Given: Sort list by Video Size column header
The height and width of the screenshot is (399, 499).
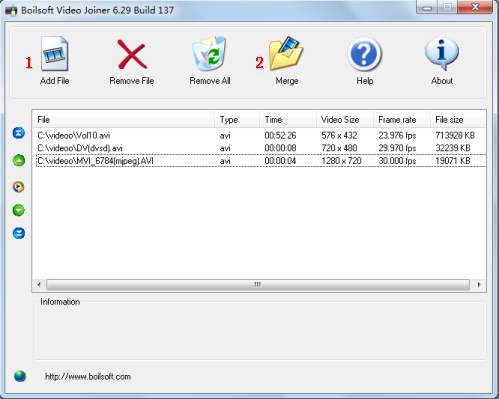Looking at the screenshot, I should coord(344,120).
